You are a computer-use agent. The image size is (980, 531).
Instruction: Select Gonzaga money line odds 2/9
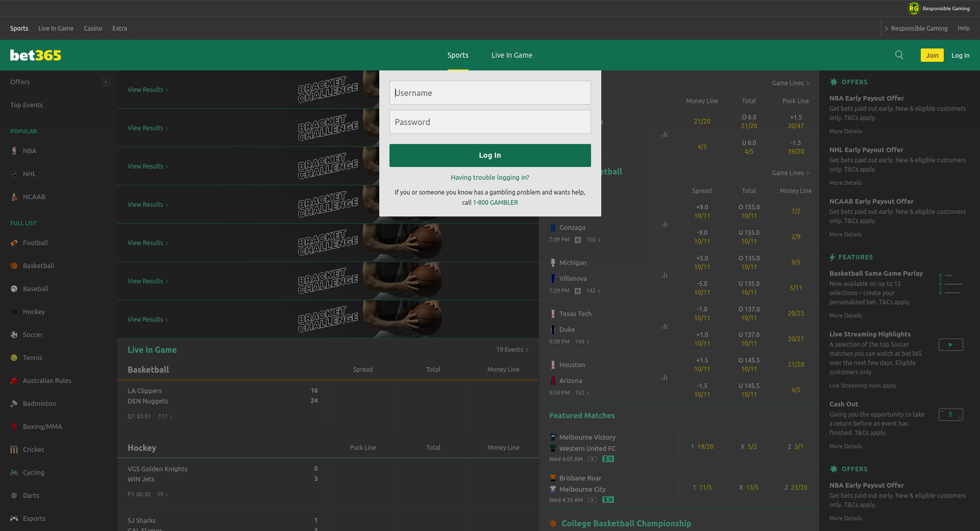point(795,237)
